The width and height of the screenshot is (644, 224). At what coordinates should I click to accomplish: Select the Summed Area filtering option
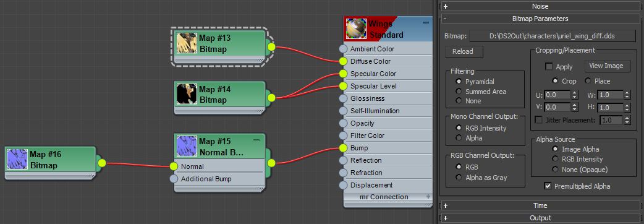459,91
